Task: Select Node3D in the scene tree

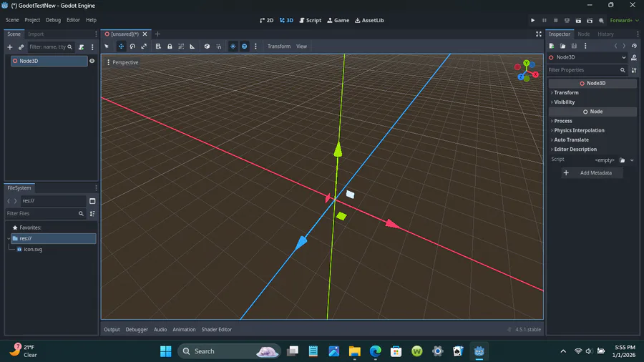Action: [x=49, y=61]
